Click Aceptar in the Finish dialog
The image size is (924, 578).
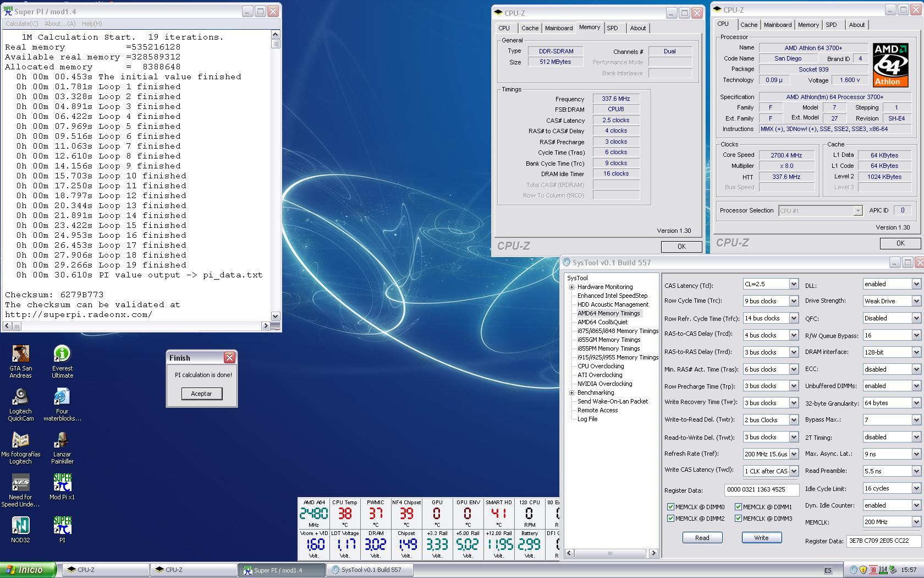coord(201,394)
